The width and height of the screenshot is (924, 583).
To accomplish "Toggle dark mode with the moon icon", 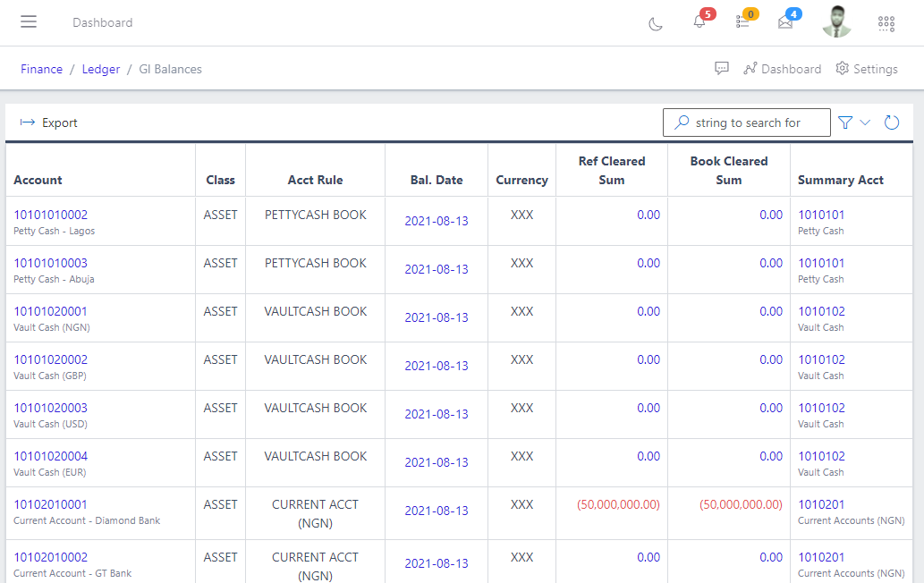I will [656, 23].
